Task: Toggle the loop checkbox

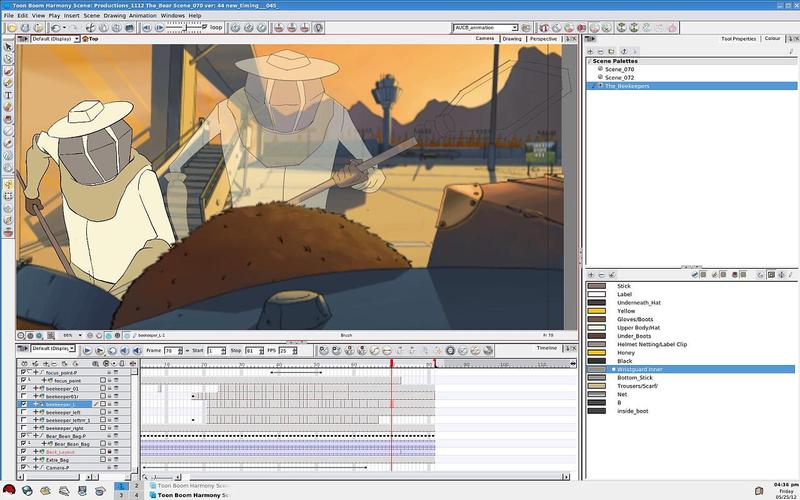Action: 205,27
